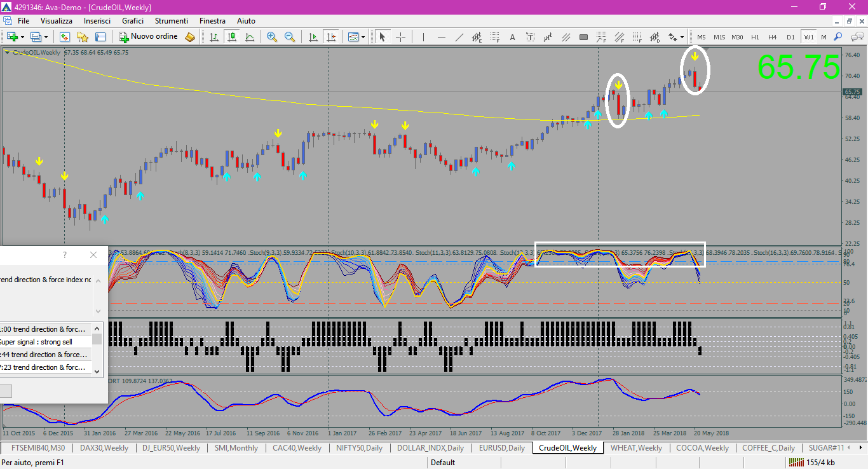
Task: Select the text tool A
Action: 512,37
